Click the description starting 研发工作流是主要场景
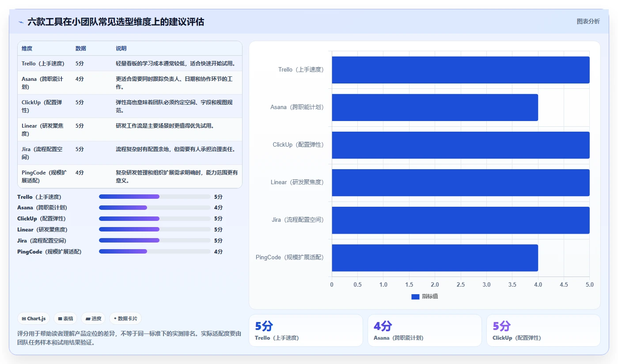Screen dimensions: 618x364 pyautogui.click(x=165, y=126)
